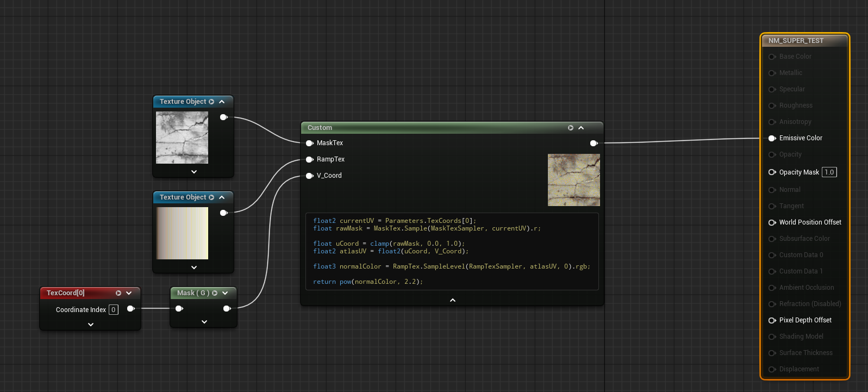
Task: Toggle the preview icon in Custom node header
Action: (571, 128)
